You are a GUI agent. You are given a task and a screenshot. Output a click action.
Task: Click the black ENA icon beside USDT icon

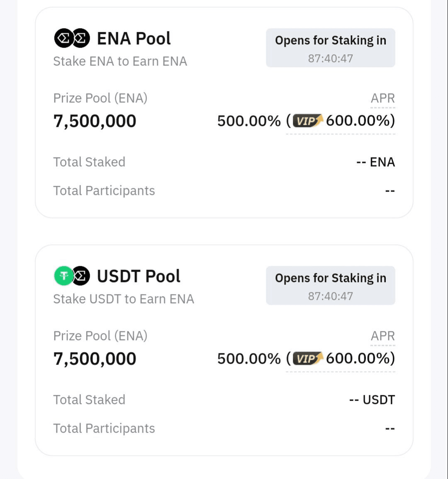pyautogui.click(x=81, y=276)
